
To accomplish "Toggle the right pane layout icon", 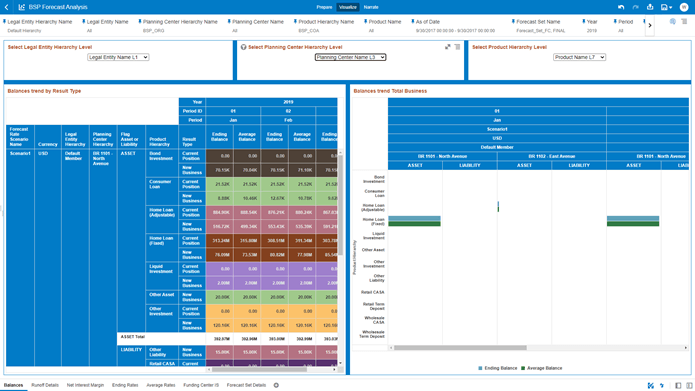I will (689, 386).
